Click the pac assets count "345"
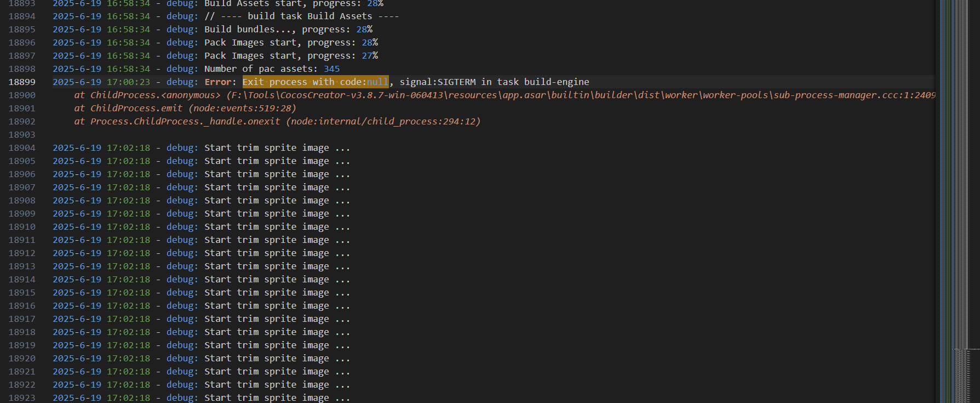Image resolution: width=980 pixels, height=403 pixels. pyautogui.click(x=331, y=69)
